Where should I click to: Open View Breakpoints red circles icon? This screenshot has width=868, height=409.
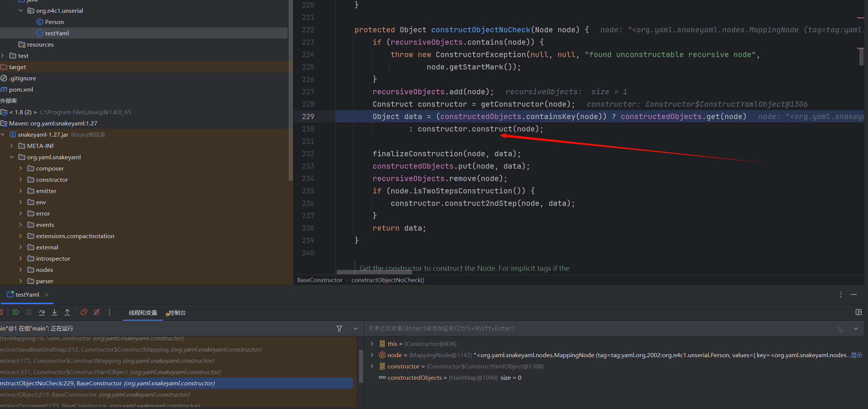pyautogui.click(x=84, y=312)
